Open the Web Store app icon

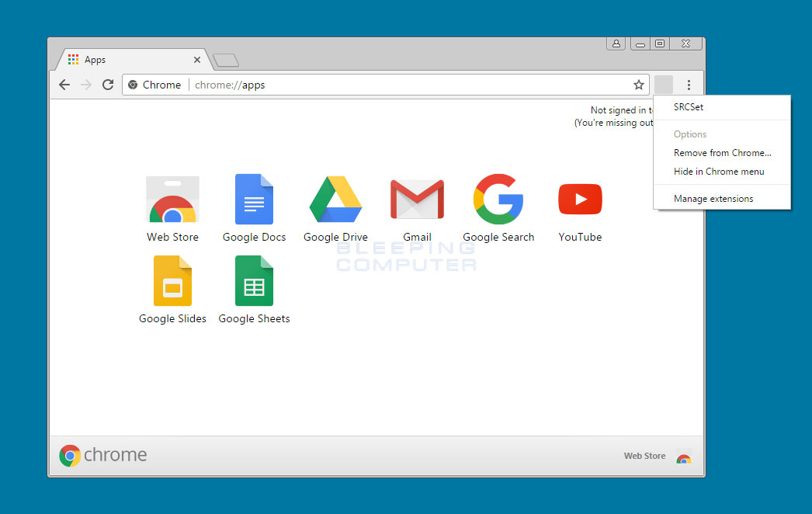pyautogui.click(x=172, y=200)
